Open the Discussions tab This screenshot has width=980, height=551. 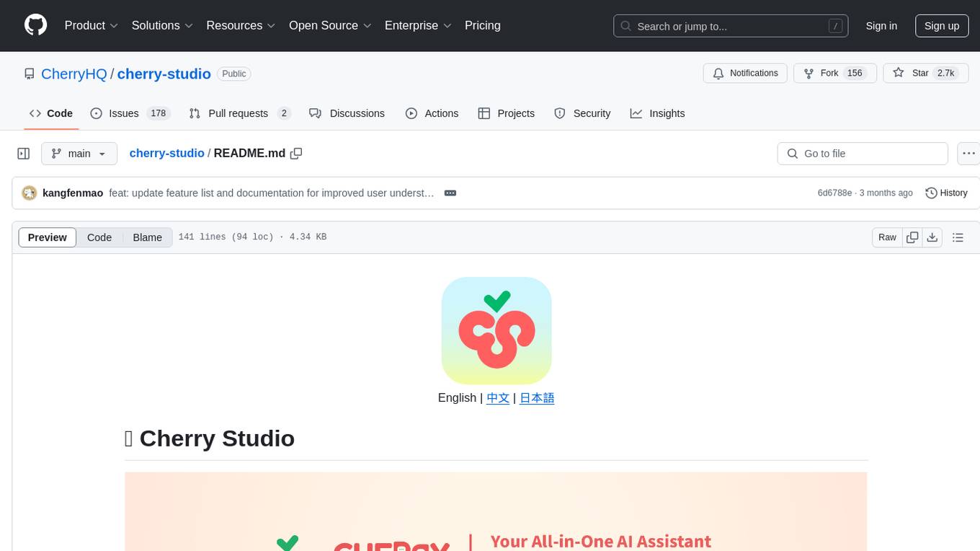point(347,113)
